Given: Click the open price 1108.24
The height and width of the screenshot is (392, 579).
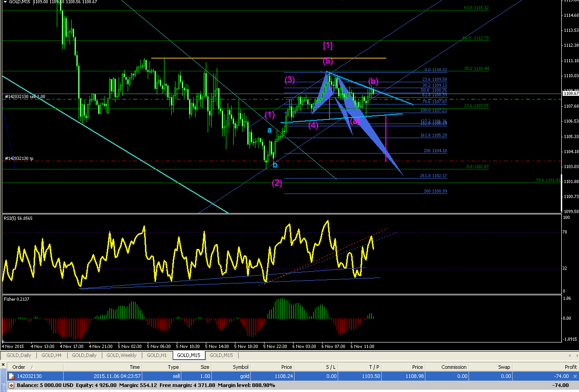Looking at the screenshot, I should pos(283,376).
